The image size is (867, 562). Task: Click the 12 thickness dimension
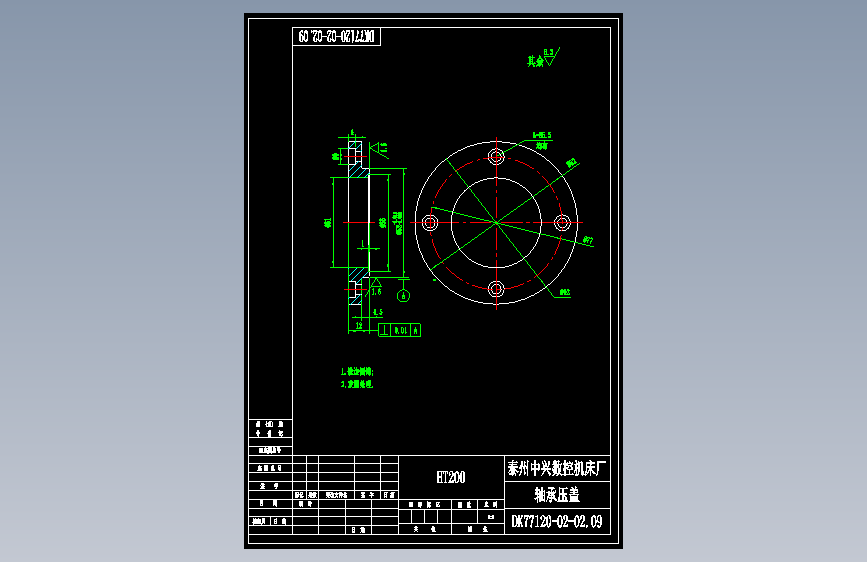pyautogui.click(x=359, y=326)
